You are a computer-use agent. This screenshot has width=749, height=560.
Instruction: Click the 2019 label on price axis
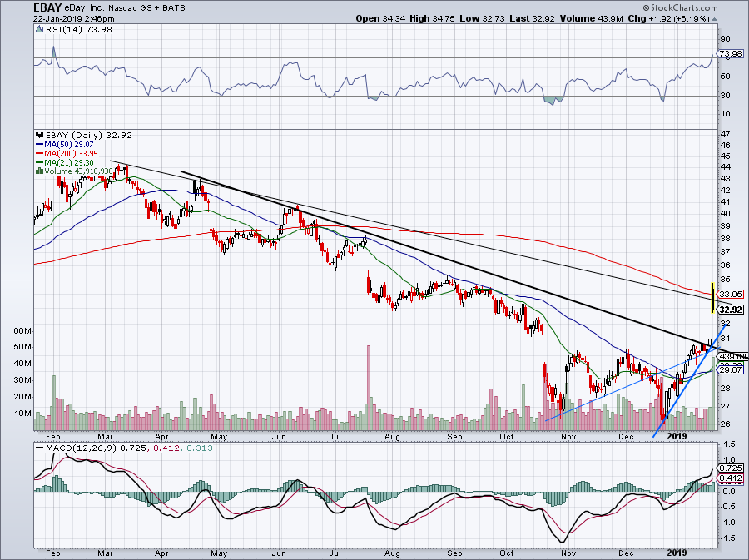click(677, 436)
